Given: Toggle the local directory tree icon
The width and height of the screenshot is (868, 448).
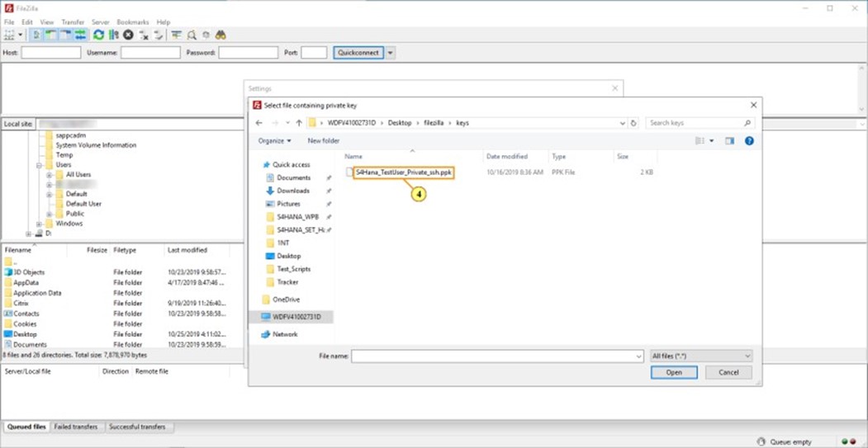Looking at the screenshot, I should [x=51, y=35].
